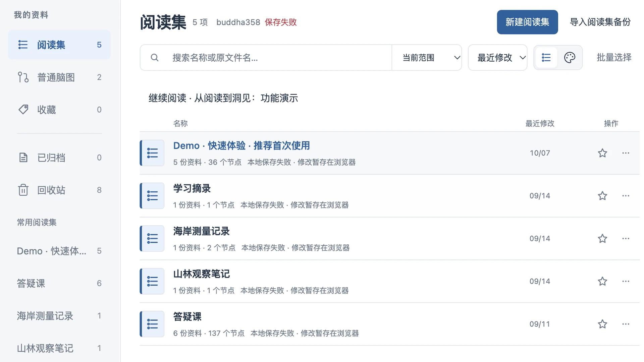Star the 学习摘录 reading set
Screen dimensions: 644x362
(x=602, y=196)
